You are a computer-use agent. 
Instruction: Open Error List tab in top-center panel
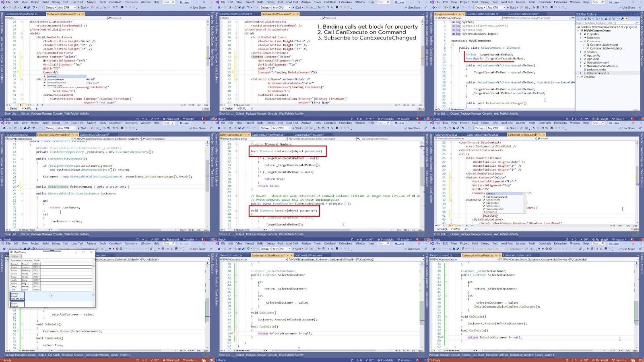click(225, 114)
